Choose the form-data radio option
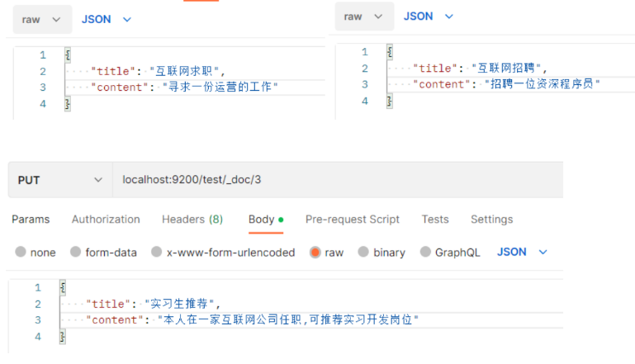This screenshot has height=364, width=635. click(75, 252)
